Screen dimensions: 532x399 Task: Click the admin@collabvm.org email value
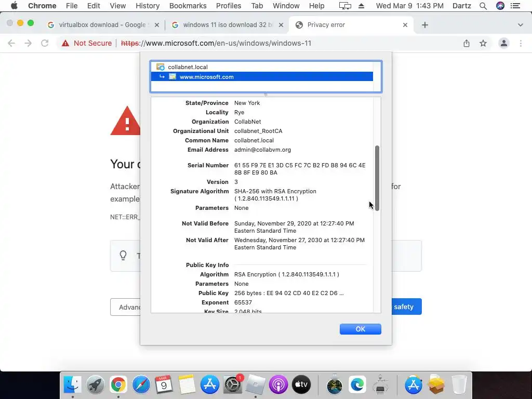(262, 150)
